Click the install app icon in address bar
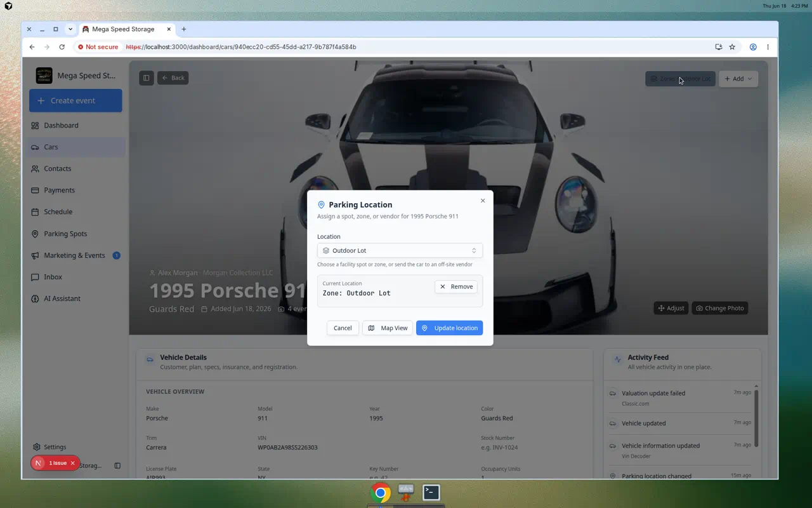This screenshot has height=508, width=812. point(718,47)
